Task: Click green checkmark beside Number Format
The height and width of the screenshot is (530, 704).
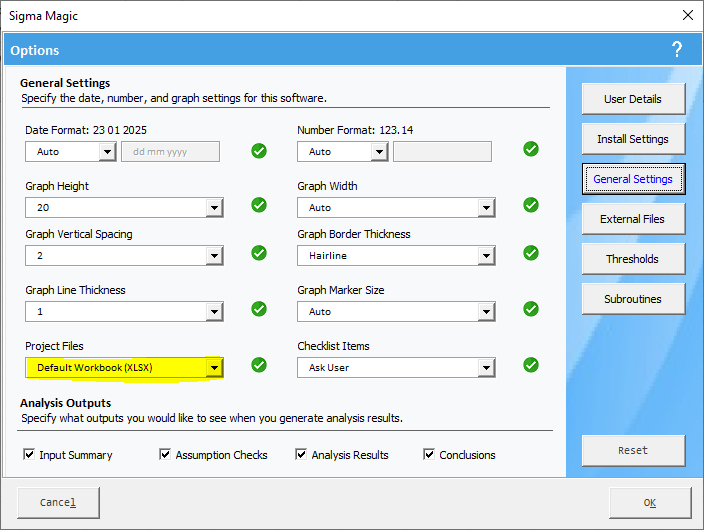Action: [531, 150]
